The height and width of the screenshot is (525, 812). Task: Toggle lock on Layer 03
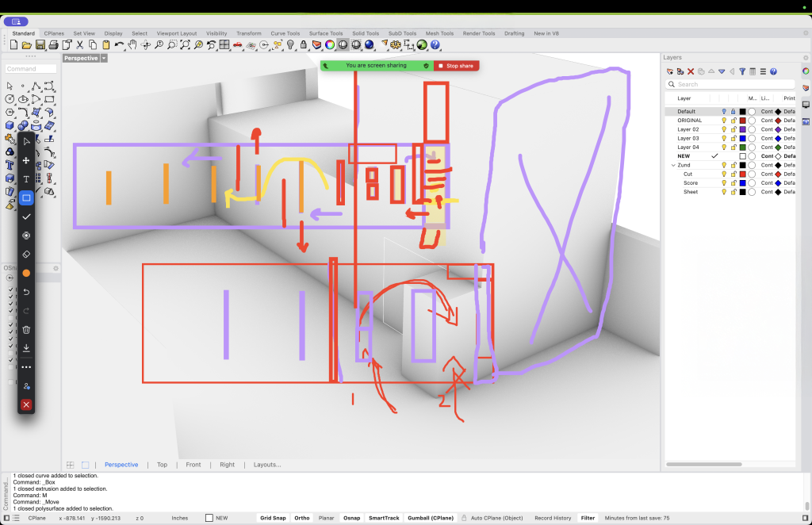pos(733,139)
